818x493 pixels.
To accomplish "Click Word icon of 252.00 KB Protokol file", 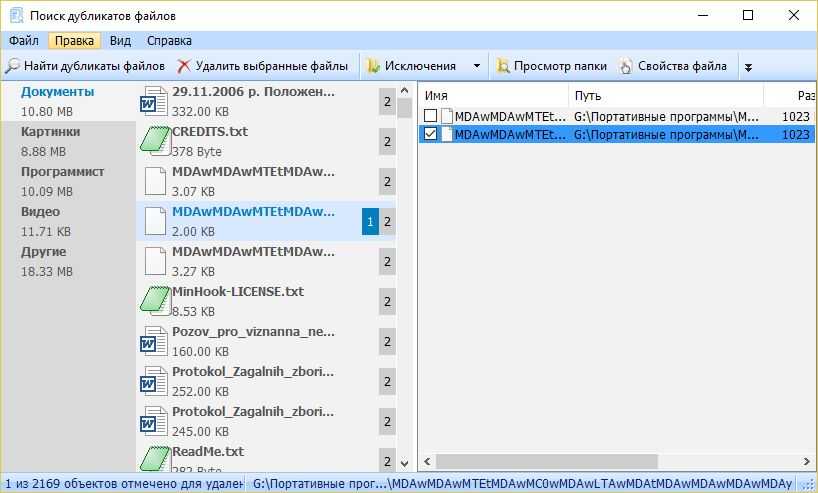I will pyautogui.click(x=154, y=381).
